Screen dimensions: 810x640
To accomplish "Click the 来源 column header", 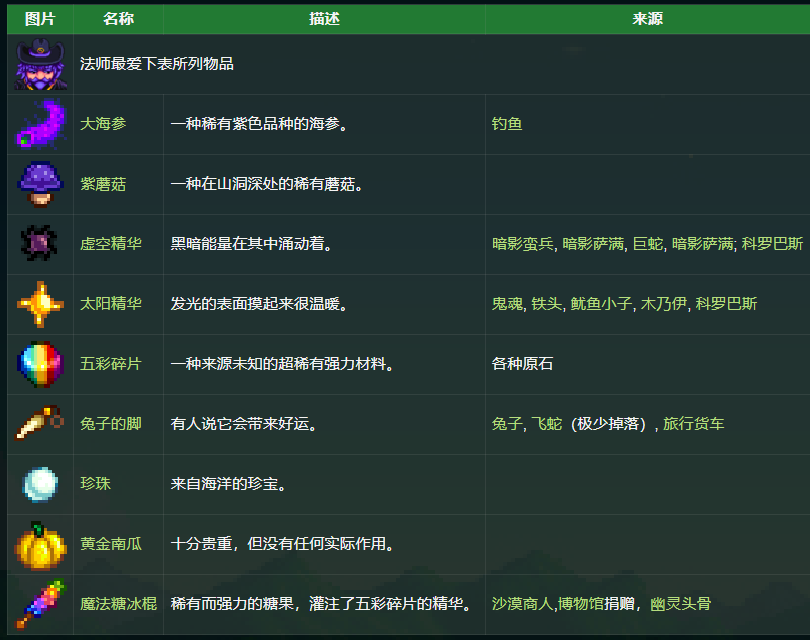I will 648,19.
